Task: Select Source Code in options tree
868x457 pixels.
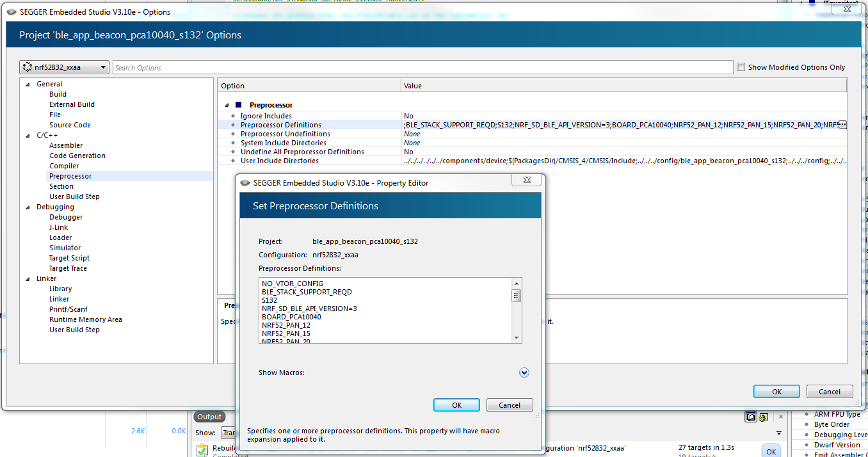Action: click(70, 125)
